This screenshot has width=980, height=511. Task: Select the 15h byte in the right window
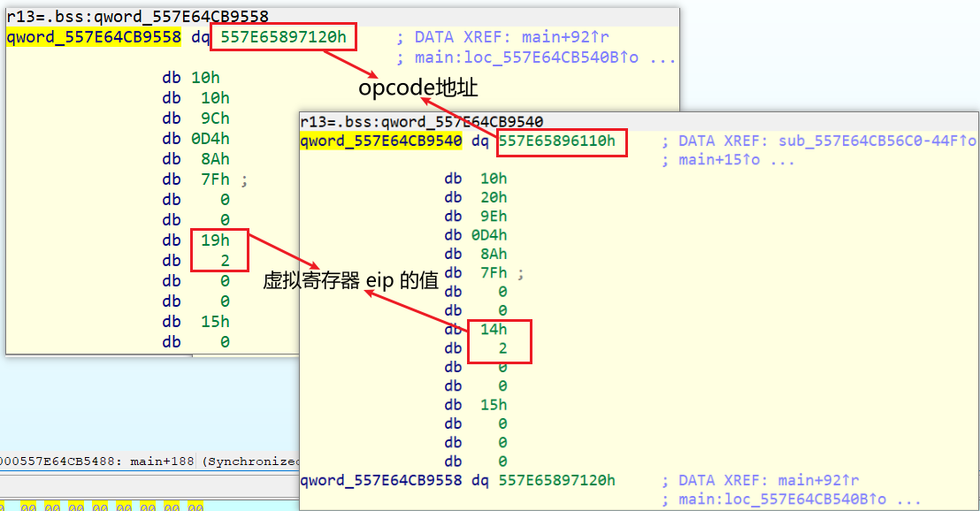click(494, 405)
